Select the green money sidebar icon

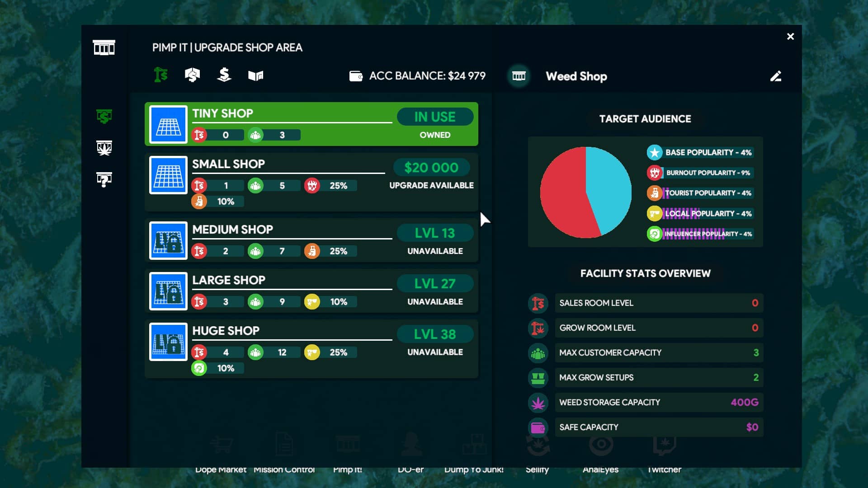point(104,116)
